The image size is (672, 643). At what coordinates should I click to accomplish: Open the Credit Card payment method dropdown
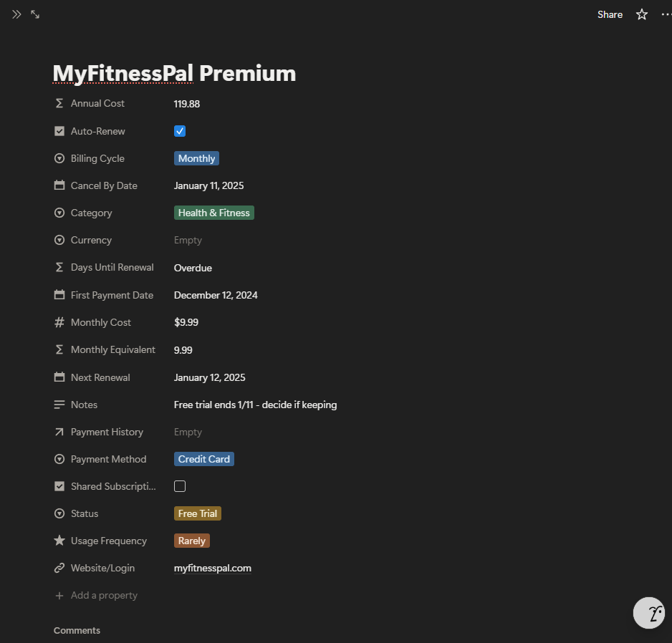(x=204, y=459)
